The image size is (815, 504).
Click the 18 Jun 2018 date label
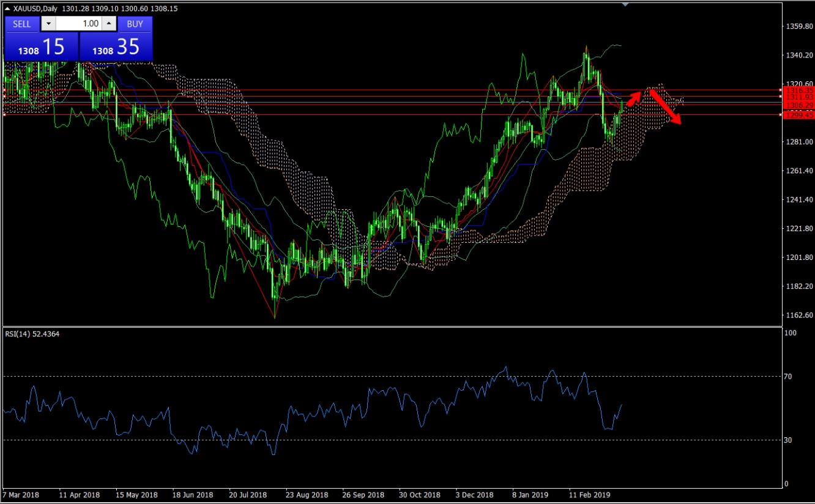193,494
